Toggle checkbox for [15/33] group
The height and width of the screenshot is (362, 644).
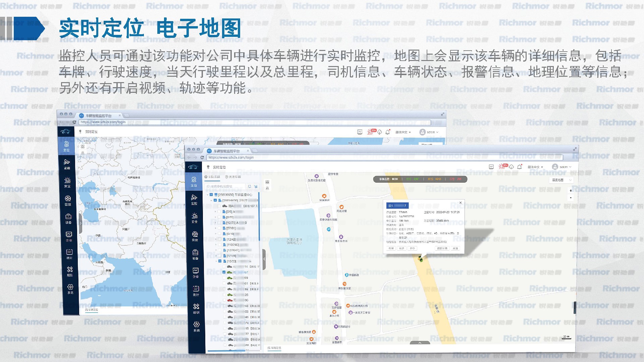click(220, 261)
